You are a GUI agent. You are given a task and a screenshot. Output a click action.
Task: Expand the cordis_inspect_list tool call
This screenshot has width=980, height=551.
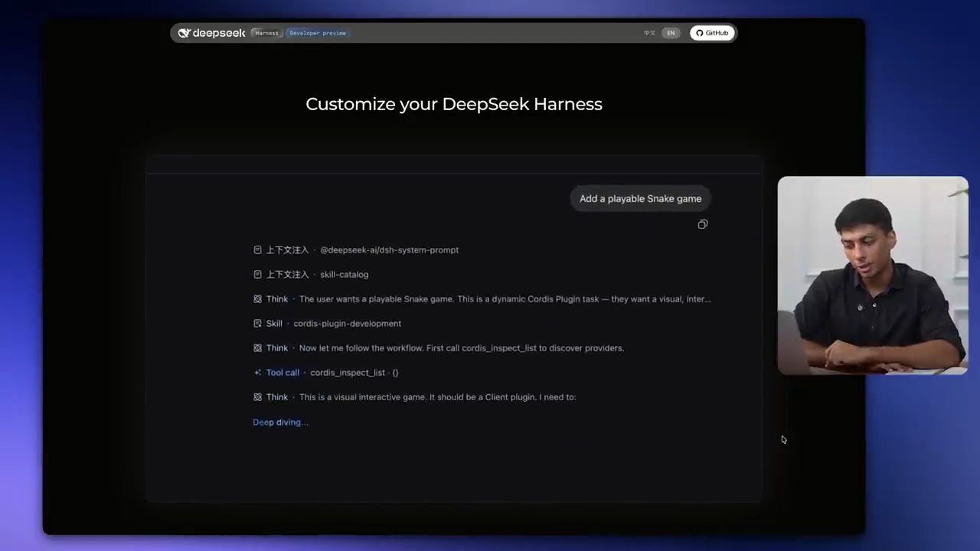pyautogui.click(x=326, y=373)
